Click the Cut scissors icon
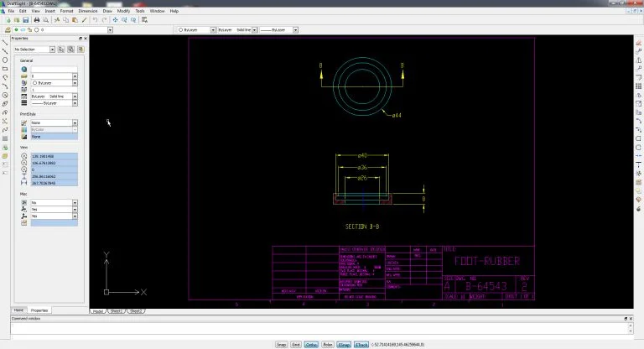The height and width of the screenshot is (349, 644). (x=56, y=19)
